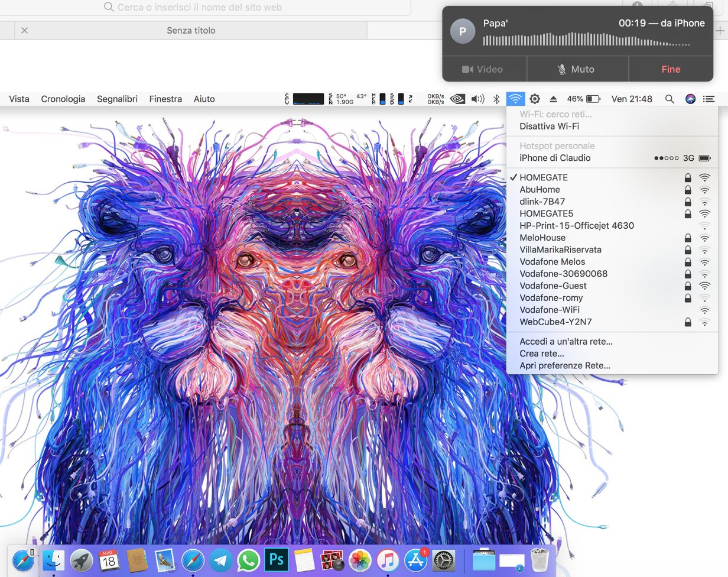The width and height of the screenshot is (728, 577).
Task: Join the Vodafone Melos network
Action: pos(612,262)
